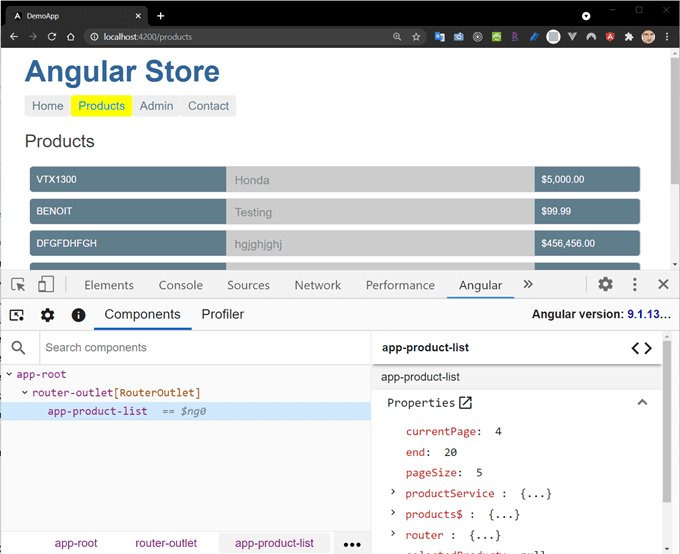Open the Extensions puzzle piece menu
Image resolution: width=680 pixels, height=554 pixels.
click(x=629, y=37)
